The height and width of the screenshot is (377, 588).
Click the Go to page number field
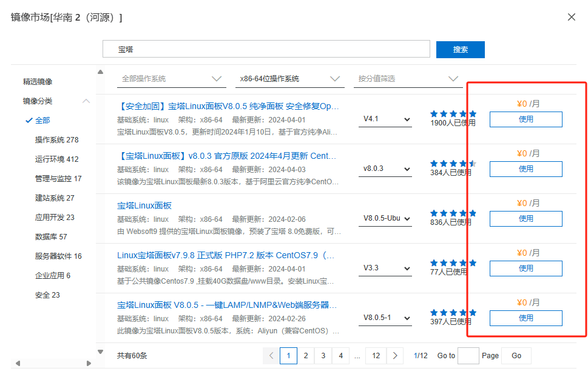pos(468,356)
